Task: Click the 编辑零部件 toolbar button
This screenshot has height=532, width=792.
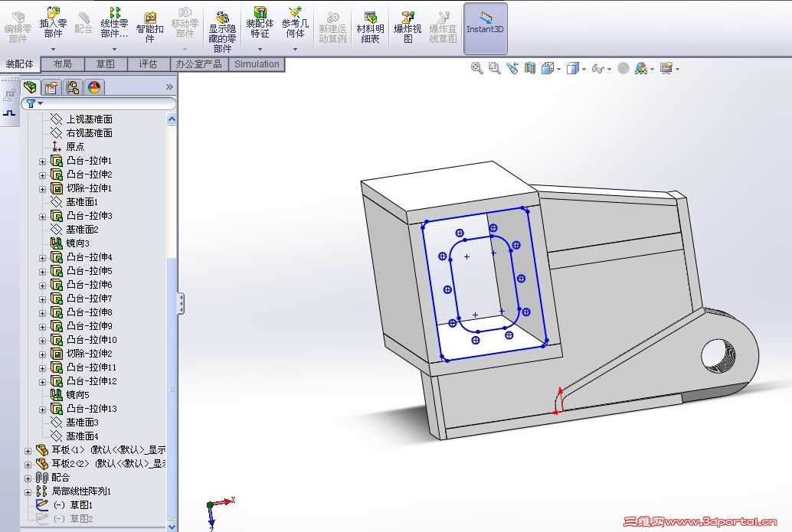Action: (x=18, y=28)
